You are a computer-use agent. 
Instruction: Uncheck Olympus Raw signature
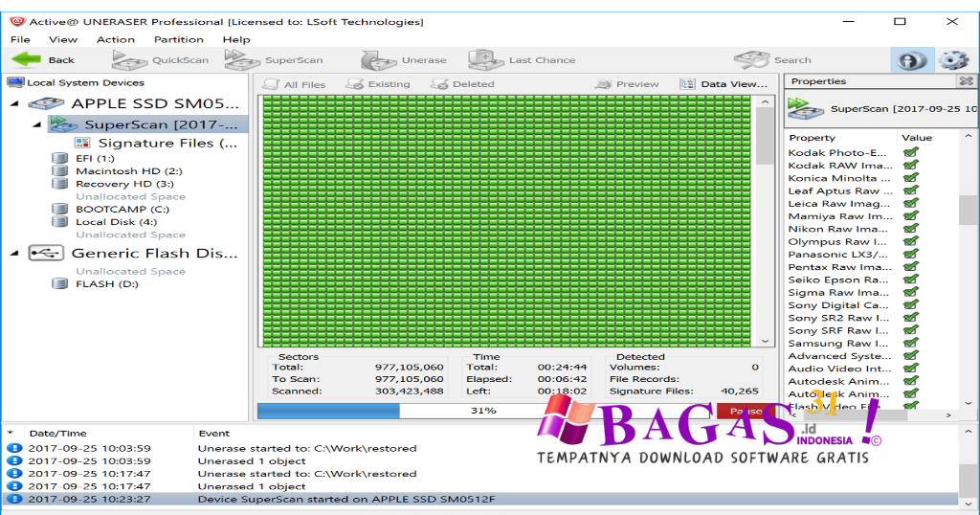coord(911,241)
